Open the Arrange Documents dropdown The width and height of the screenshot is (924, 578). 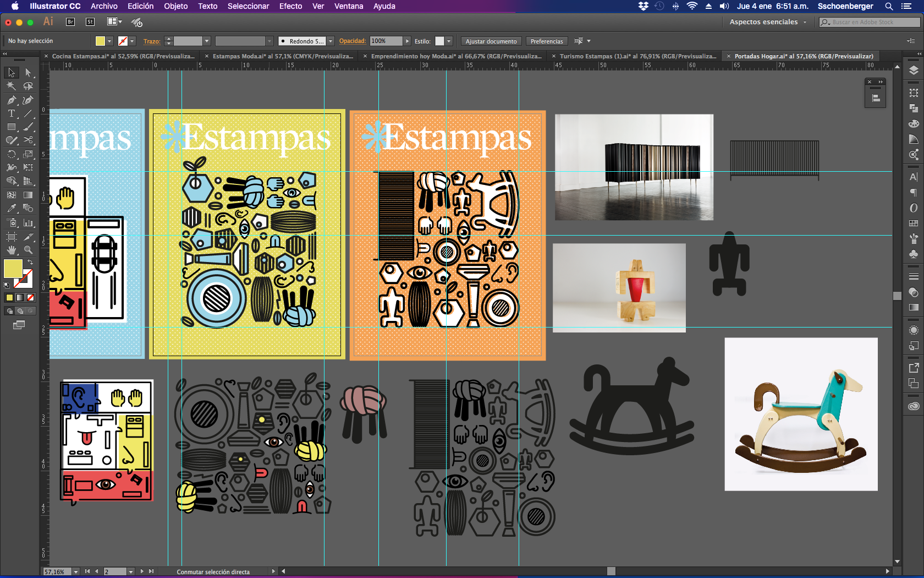pyautogui.click(x=114, y=22)
